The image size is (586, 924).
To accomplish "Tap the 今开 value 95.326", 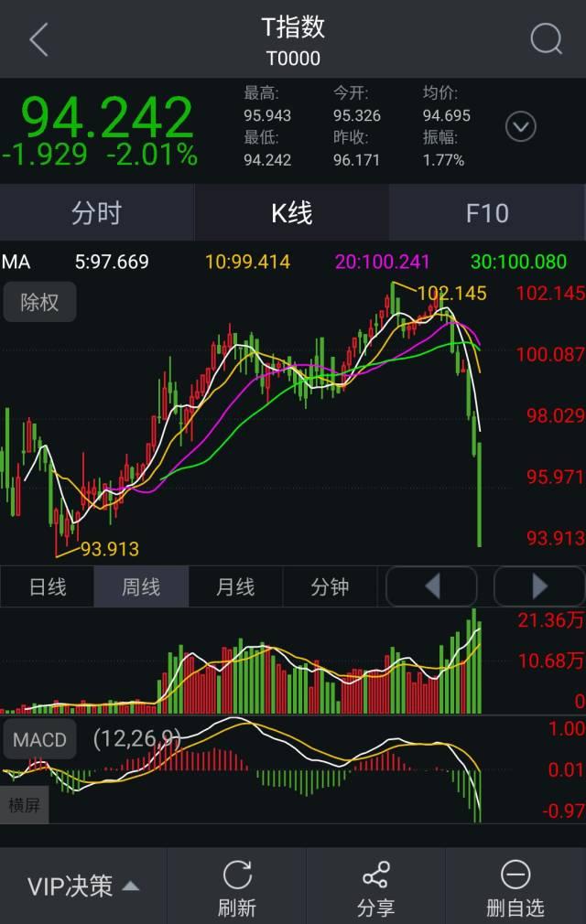I will point(357,115).
